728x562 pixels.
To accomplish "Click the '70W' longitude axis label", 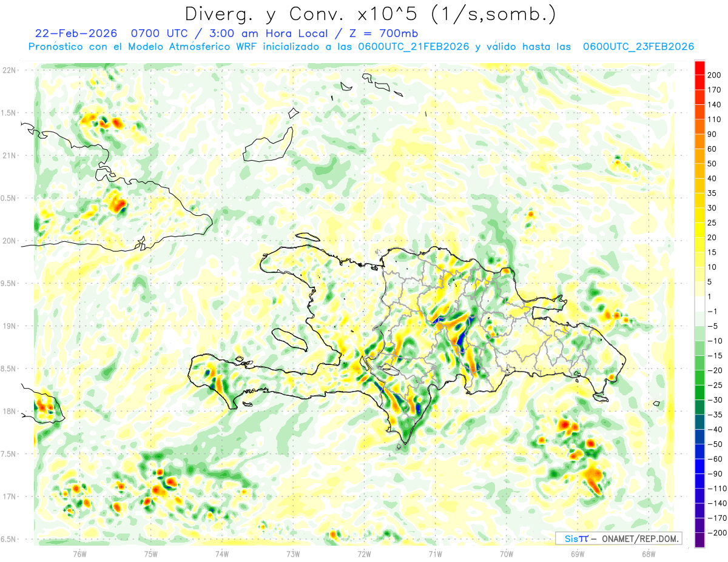I will (x=506, y=554).
